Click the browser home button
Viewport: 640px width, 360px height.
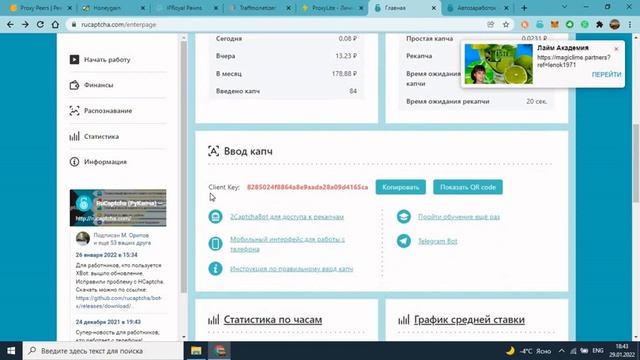click(x=55, y=24)
